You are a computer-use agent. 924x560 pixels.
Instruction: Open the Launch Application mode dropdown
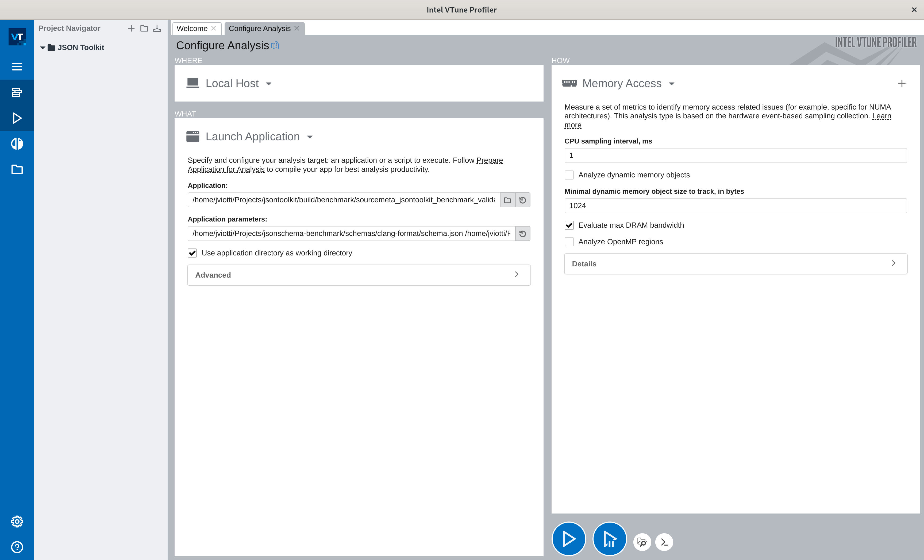click(310, 137)
